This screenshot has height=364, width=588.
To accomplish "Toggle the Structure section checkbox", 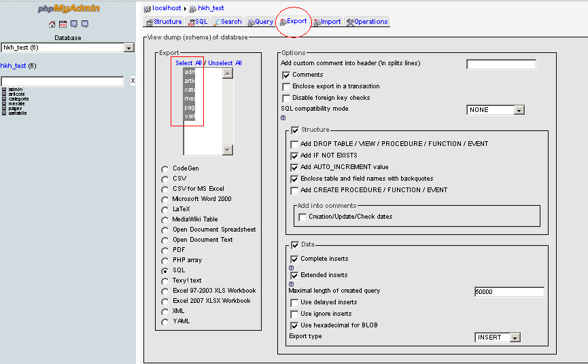I will [x=295, y=130].
